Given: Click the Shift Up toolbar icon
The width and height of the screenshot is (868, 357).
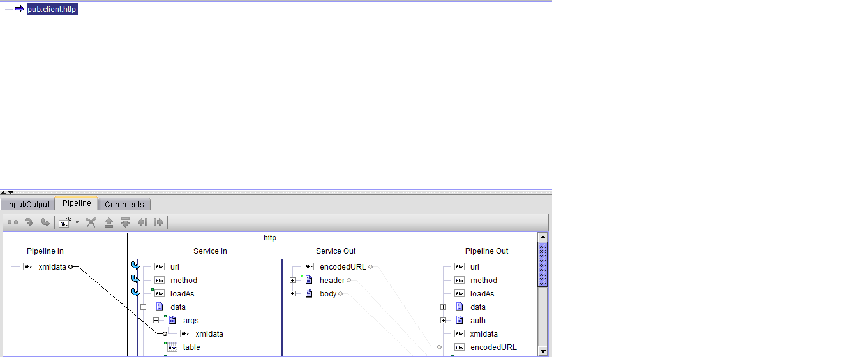Looking at the screenshot, I should coord(108,222).
